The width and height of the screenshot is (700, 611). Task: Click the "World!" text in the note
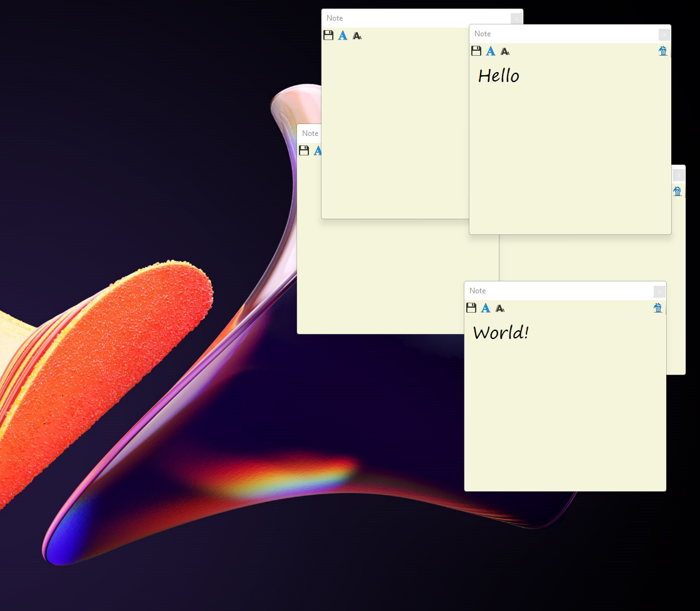pos(501,333)
